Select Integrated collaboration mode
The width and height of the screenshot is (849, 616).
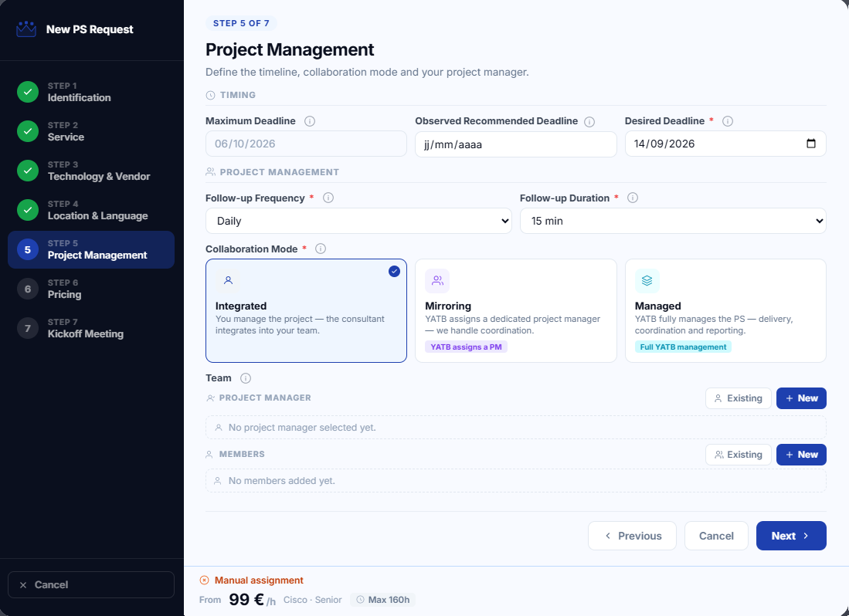pos(306,310)
